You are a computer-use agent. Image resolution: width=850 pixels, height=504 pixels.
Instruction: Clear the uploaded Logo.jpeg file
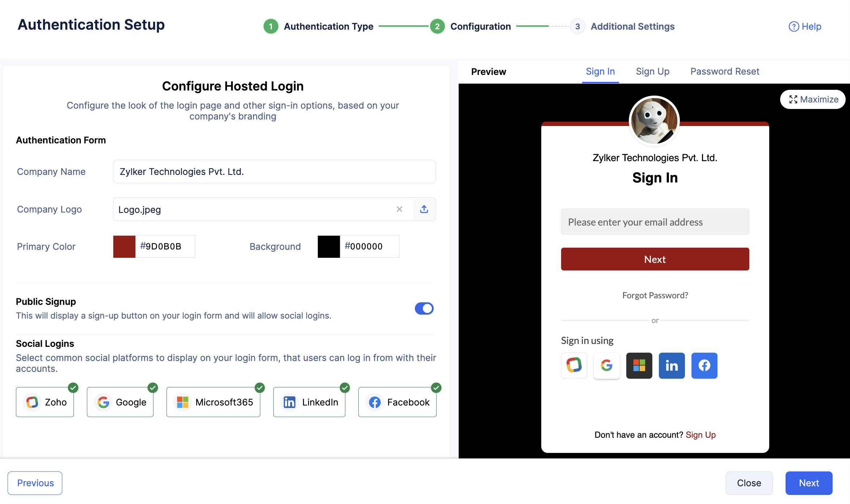click(399, 209)
